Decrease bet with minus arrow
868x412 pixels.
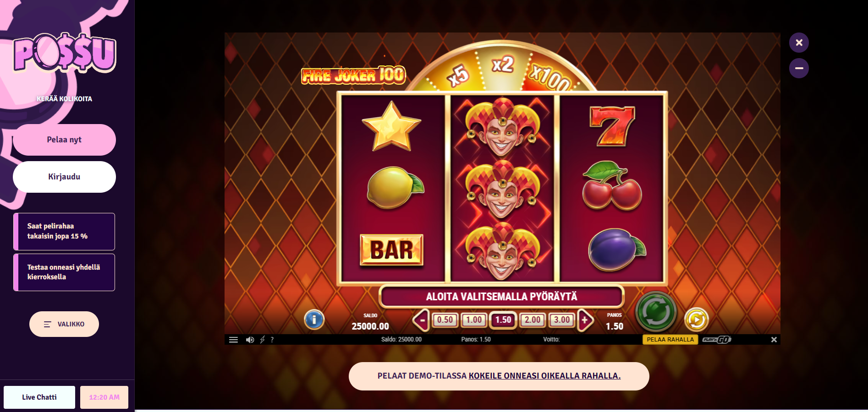point(421,320)
